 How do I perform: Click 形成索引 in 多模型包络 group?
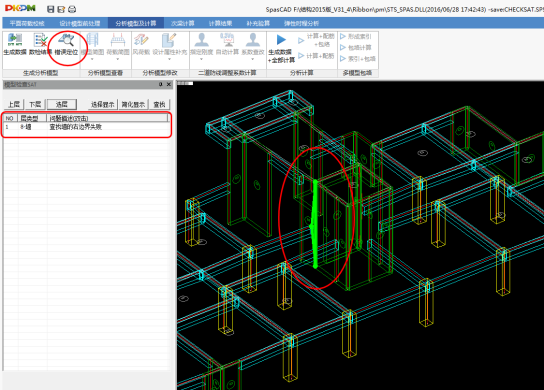[356, 36]
